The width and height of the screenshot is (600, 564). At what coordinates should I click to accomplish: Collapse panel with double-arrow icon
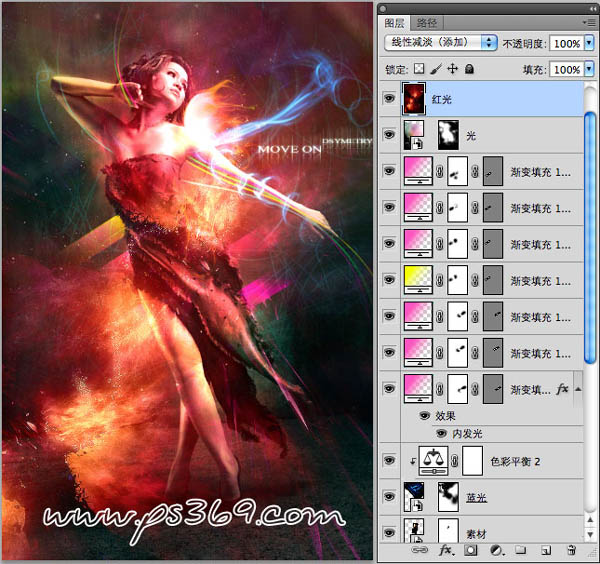[593, 8]
